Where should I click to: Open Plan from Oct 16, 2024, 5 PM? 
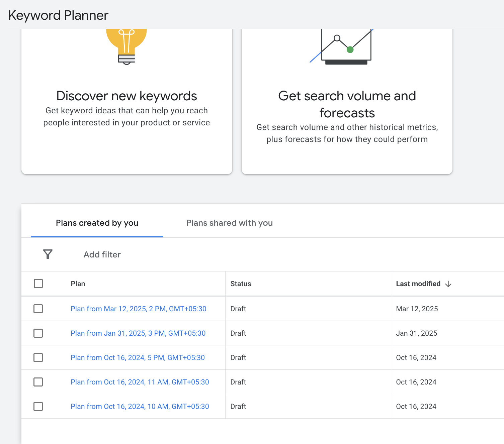[138, 357]
